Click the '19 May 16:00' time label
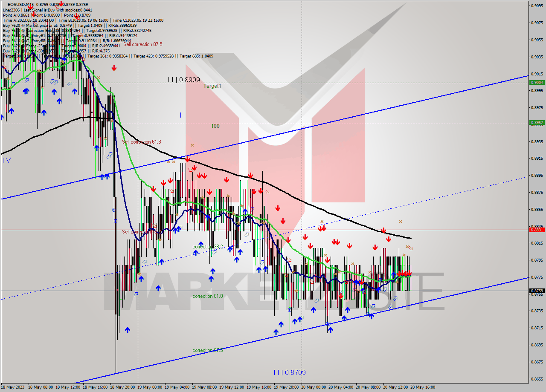Screen dimensions: 546x392 tap(259, 387)
